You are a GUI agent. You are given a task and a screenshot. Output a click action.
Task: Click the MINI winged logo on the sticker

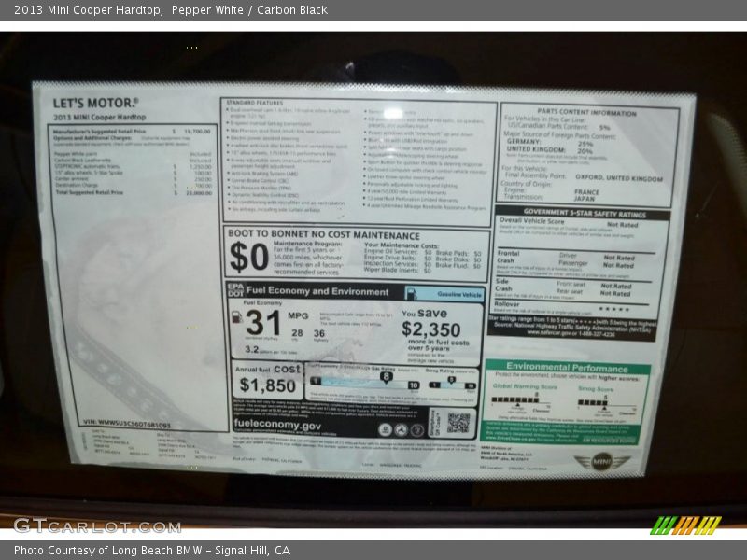pos(602,461)
